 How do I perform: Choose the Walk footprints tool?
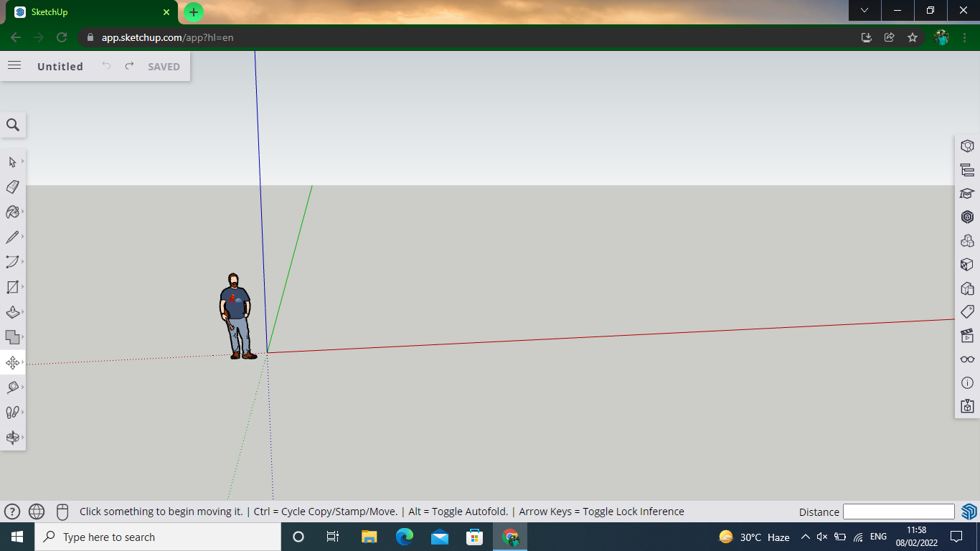12,413
